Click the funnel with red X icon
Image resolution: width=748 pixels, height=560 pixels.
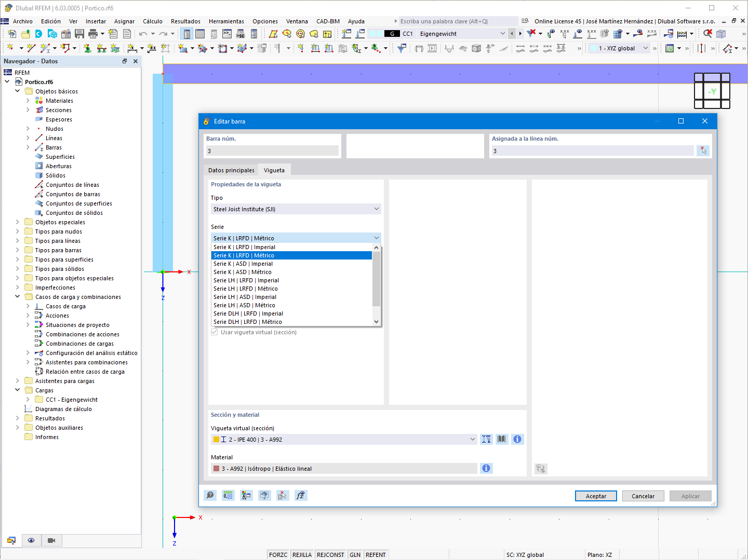tap(531, 34)
